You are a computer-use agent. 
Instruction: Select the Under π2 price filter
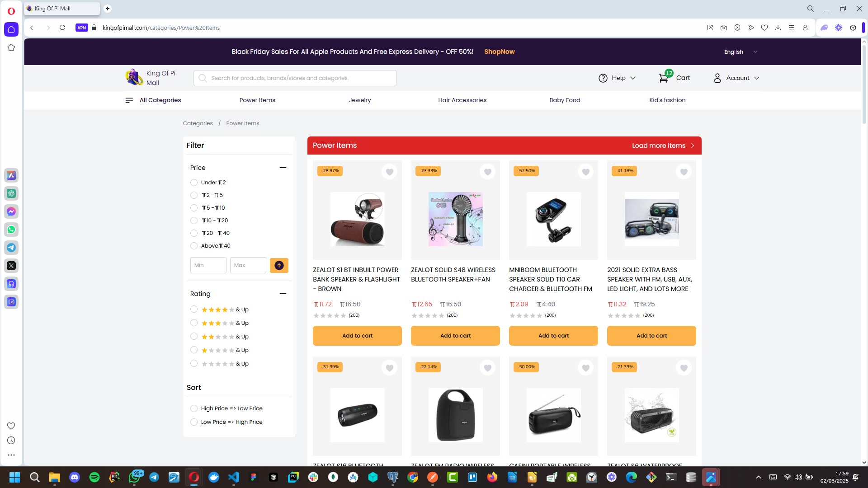pos(194,183)
